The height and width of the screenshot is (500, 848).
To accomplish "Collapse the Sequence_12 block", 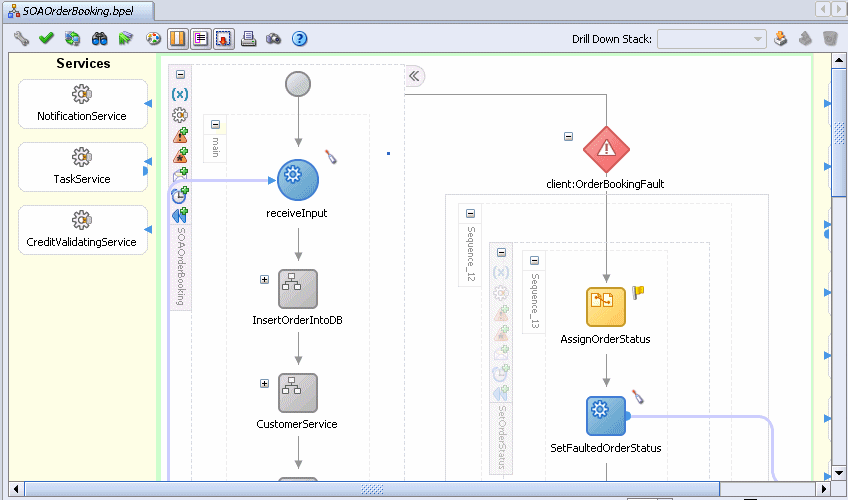I will click(x=471, y=214).
